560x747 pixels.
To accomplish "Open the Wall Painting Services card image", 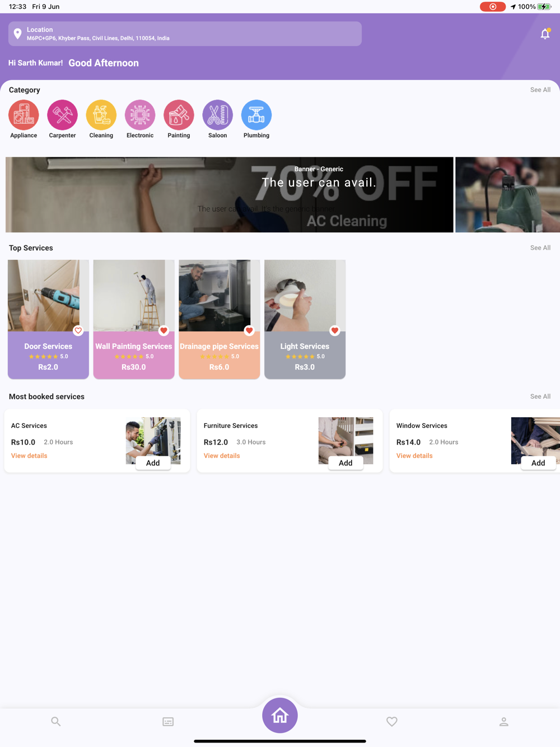I will pyautogui.click(x=134, y=296).
